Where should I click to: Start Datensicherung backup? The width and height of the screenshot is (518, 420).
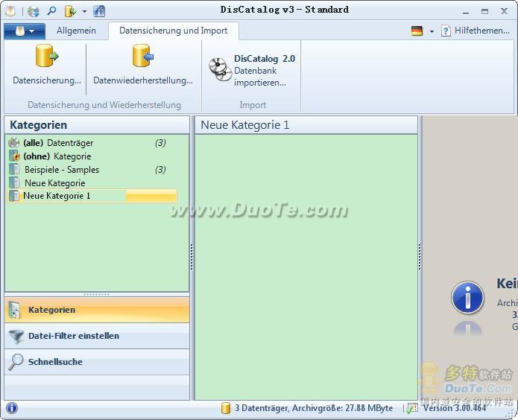[x=46, y=66]
